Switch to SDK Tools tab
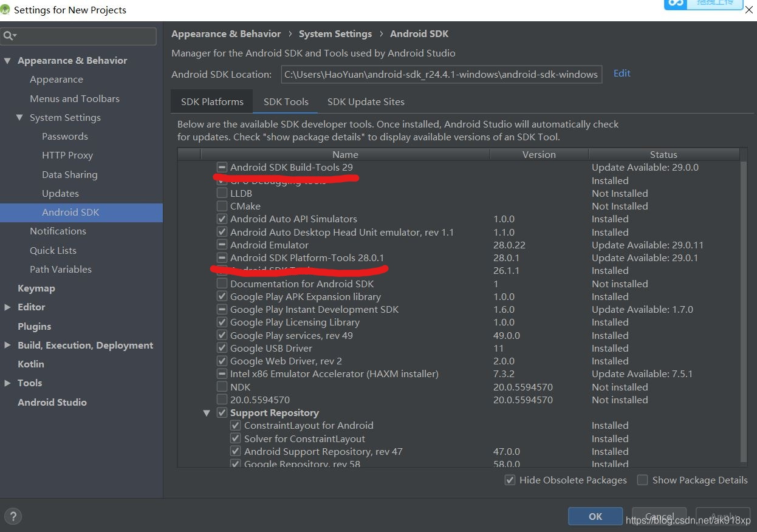The width and height of the screenshot is (757, 532). (286, 102)
